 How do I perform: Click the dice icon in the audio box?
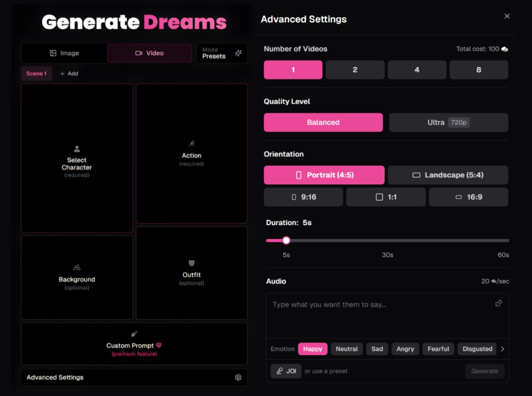(499, 303)
